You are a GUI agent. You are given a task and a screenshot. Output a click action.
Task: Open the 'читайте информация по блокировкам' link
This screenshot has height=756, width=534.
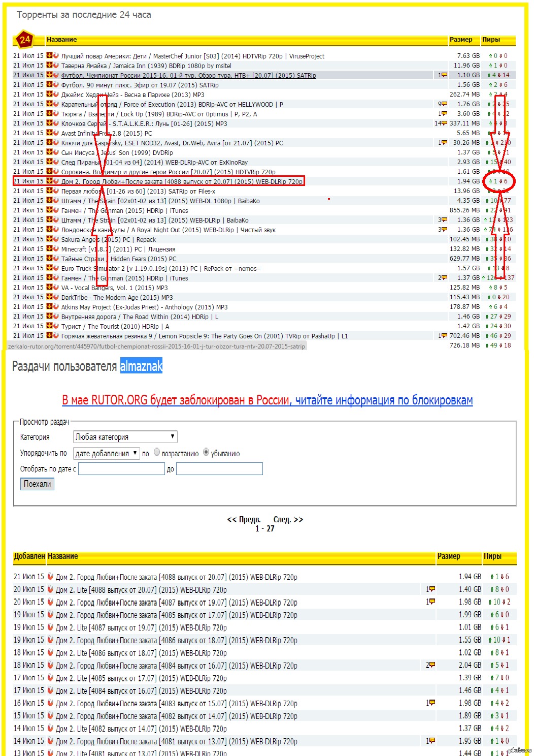[384, 400]
